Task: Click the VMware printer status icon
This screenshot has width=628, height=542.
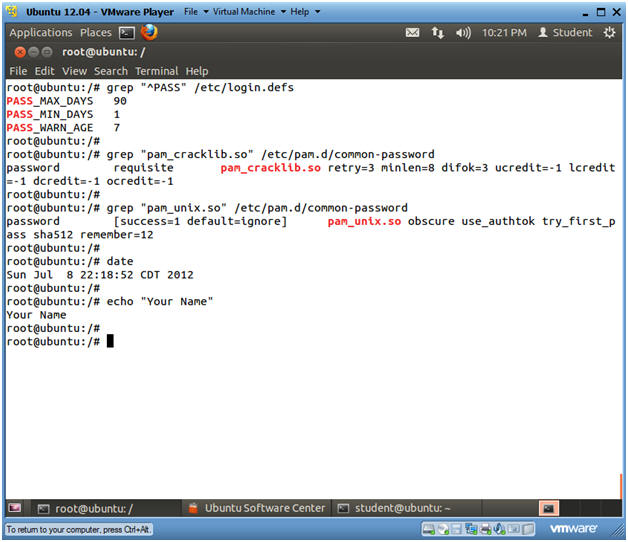Action: pyautogui.click(x=485, y=529)
